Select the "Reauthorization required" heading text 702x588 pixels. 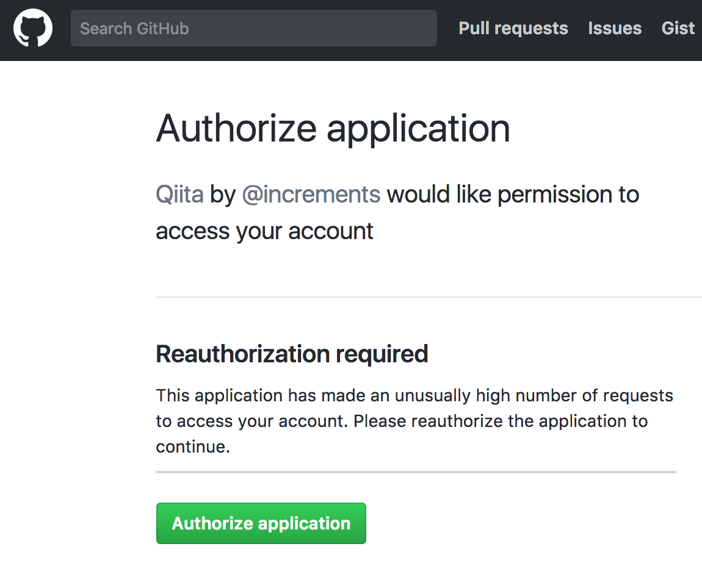click(292, 354)
